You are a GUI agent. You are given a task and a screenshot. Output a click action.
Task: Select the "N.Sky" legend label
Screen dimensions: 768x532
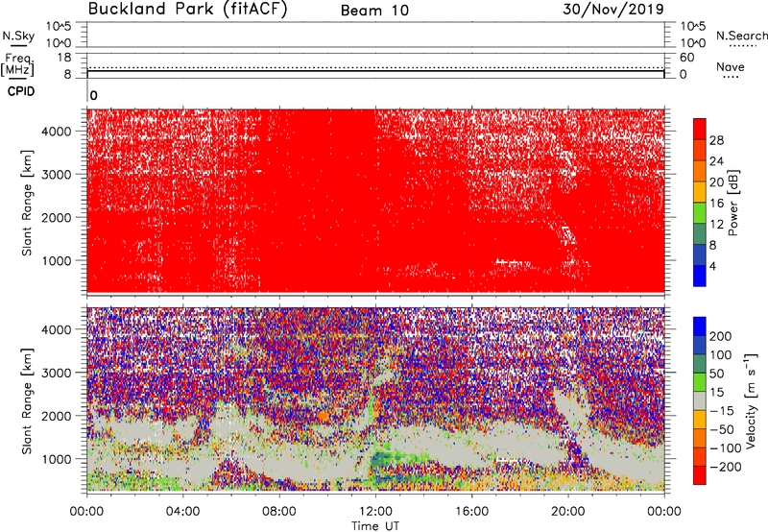[18, 36]
